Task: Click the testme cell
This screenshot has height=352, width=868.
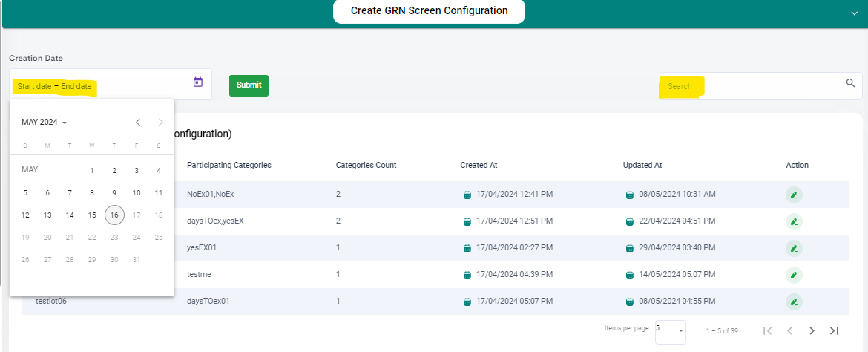Action: pyautogui.click(x=200, y=274)
